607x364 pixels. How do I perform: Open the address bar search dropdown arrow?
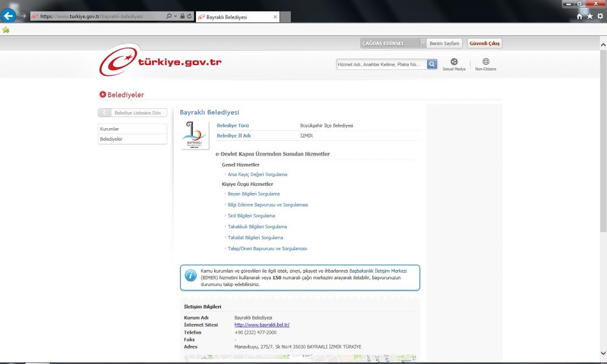[x=176, y=16]
